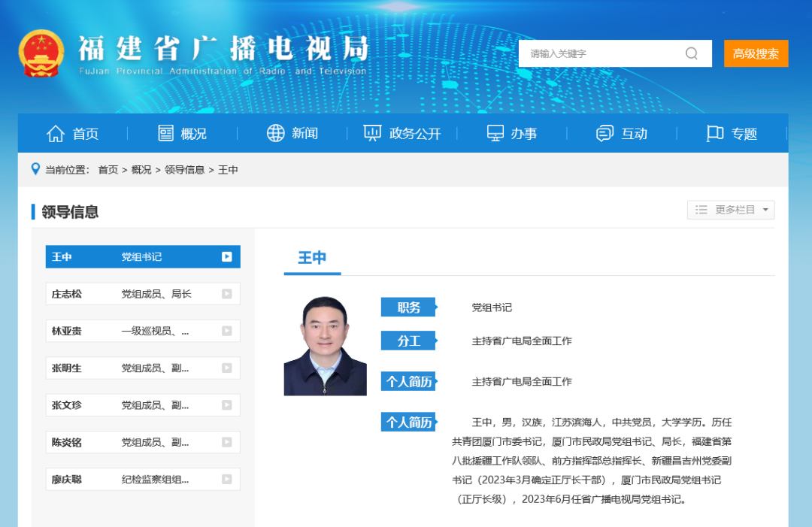Select the 概况 document icon in the navigation
Image resolution: width=812 pixels, height=527 pixels.
tap(167, 133)
